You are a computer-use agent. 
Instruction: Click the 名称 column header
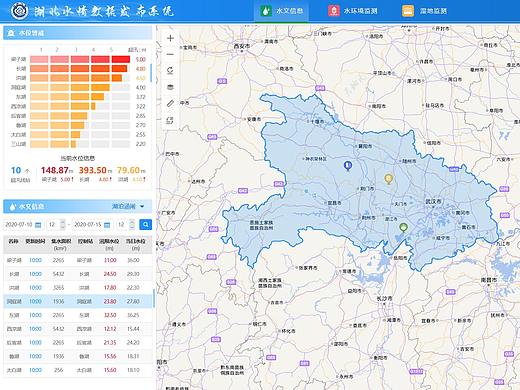click(13, 241)
